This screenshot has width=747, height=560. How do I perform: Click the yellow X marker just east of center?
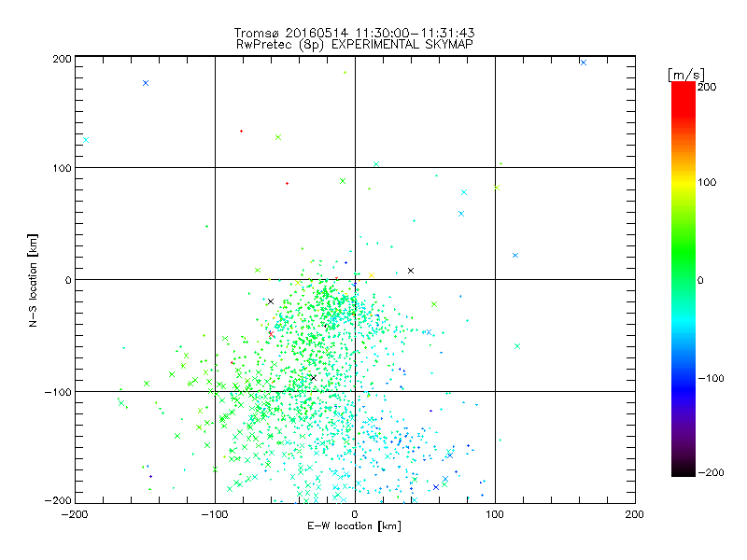click(x=372, y=275)
